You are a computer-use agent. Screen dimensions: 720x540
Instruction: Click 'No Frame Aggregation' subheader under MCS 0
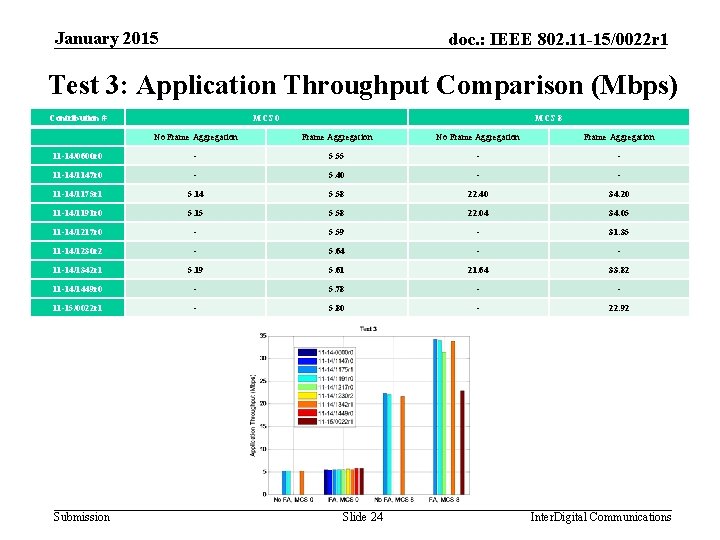pos(196,137)
